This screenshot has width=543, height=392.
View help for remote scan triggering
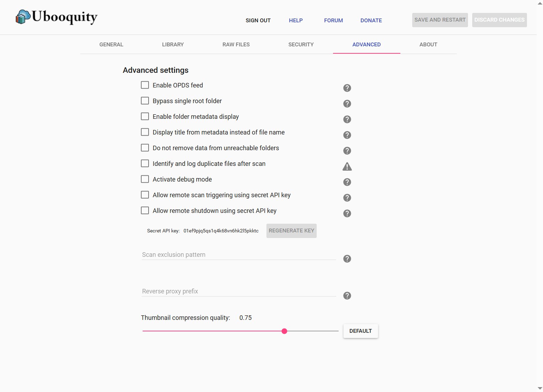coord(347,198)
